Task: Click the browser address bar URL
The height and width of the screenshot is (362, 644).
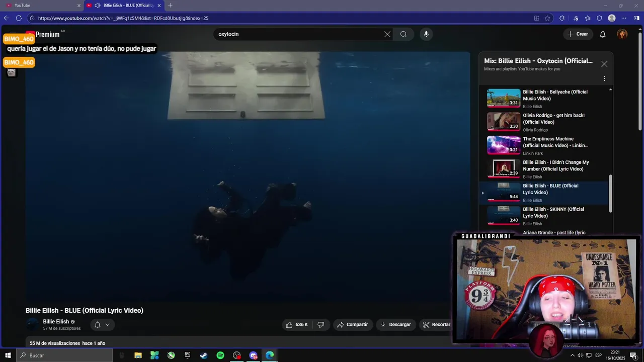Action: click(123, 18)
